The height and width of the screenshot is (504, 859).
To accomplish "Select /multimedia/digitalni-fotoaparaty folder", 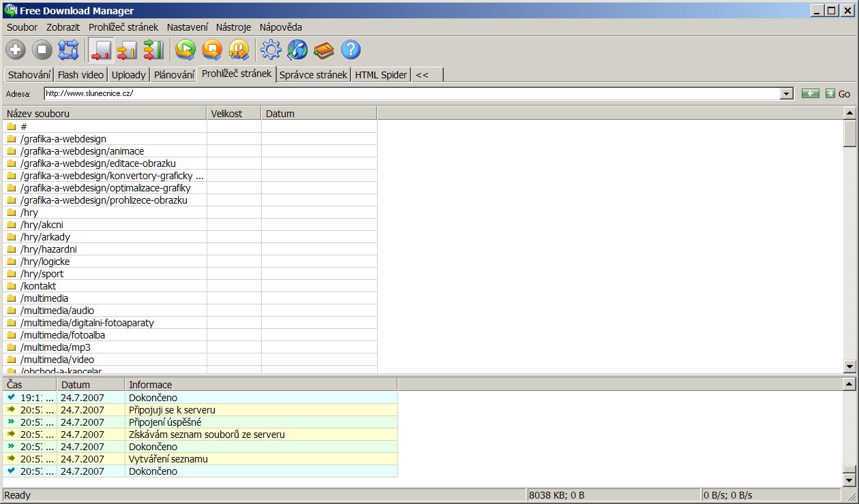I will [x=190, y=323].
